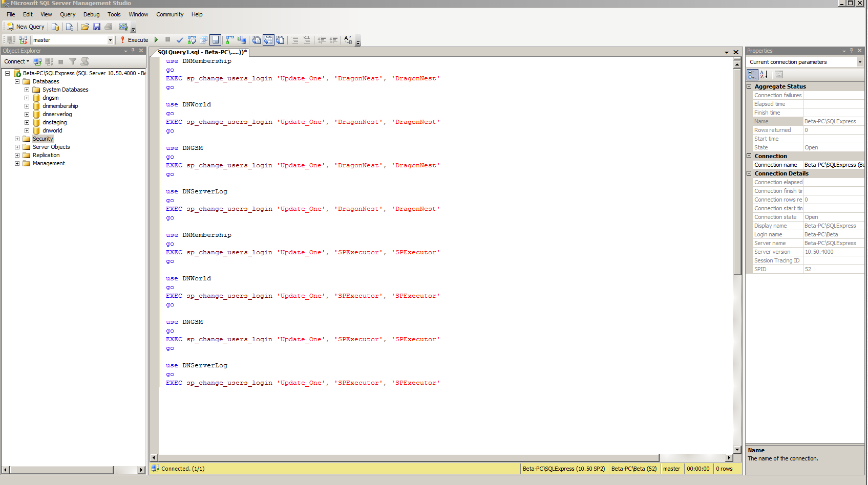868x485 pixels.
Task: Open Activity Monitor from the toolbar
Action: click(123, 27)
